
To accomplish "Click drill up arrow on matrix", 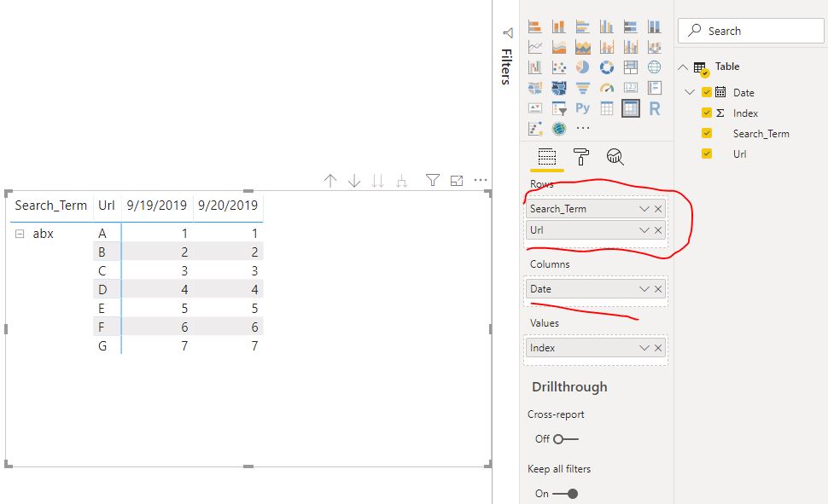I will (330, 181).
